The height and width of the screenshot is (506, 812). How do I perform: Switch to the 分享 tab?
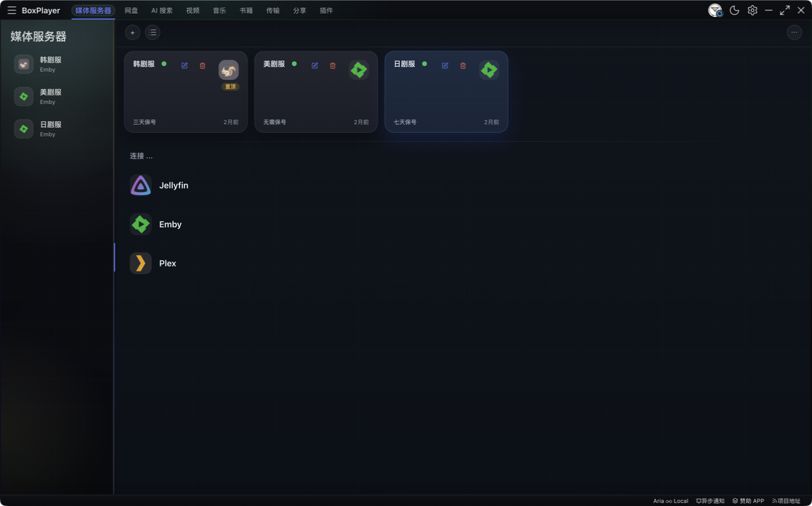(x=300, y=11)
